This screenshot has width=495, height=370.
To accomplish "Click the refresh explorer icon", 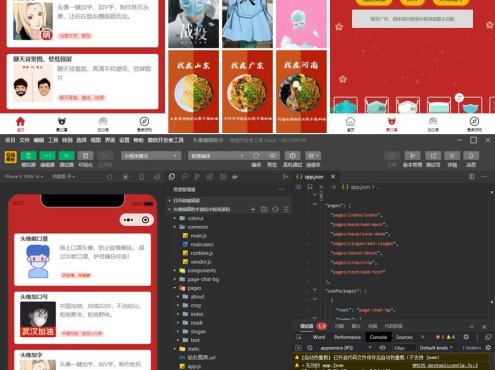I will click(275, 209).
